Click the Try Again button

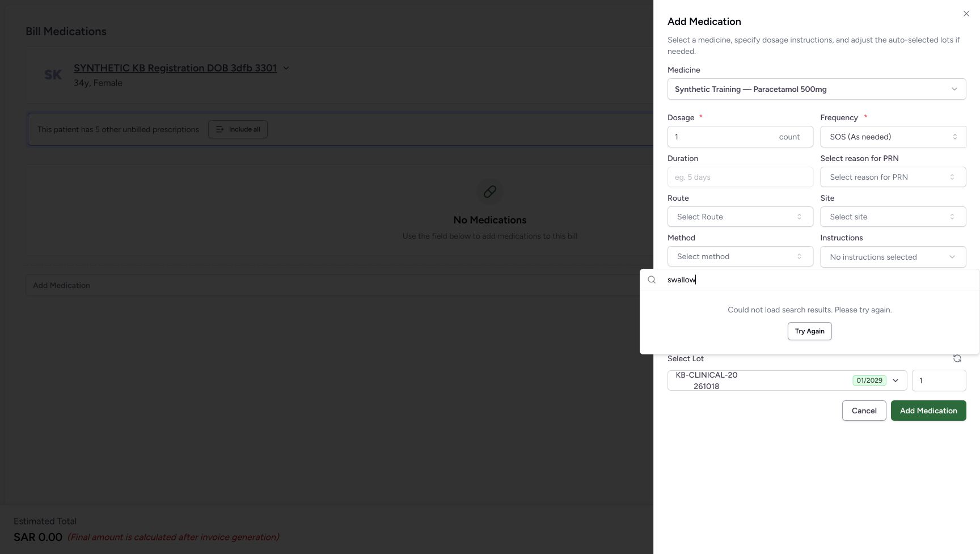click(809, 331)
